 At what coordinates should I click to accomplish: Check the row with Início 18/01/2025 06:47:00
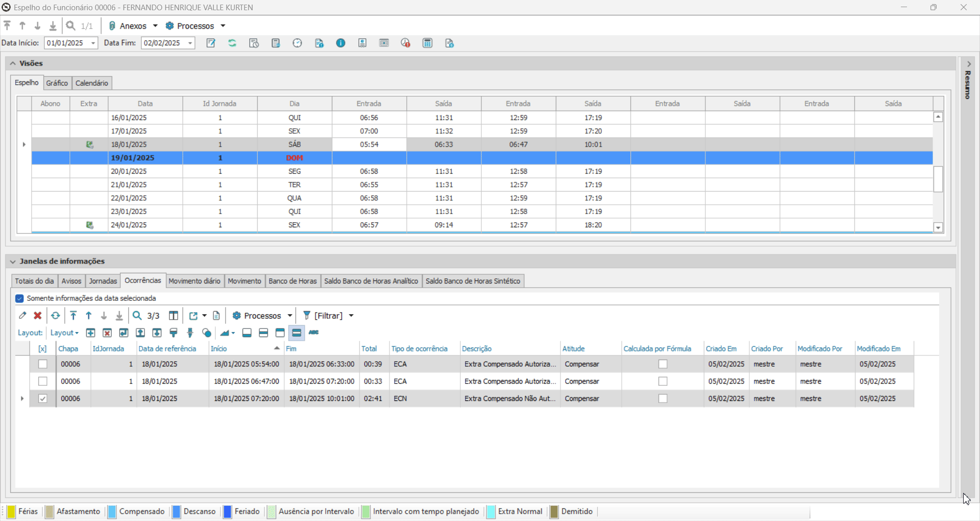point(43,381)
